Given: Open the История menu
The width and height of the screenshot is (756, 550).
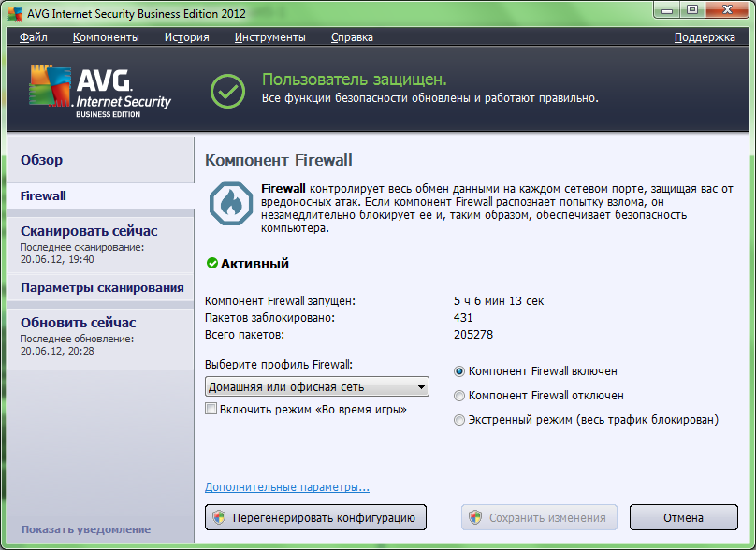Looking at the screenshot, I should 186,37.
